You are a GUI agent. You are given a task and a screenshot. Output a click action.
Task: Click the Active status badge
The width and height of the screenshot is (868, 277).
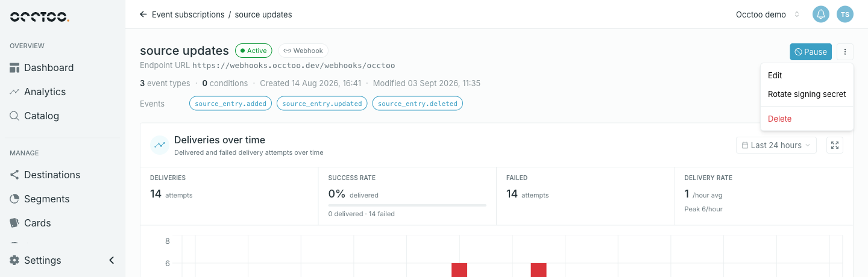point(254,51)
